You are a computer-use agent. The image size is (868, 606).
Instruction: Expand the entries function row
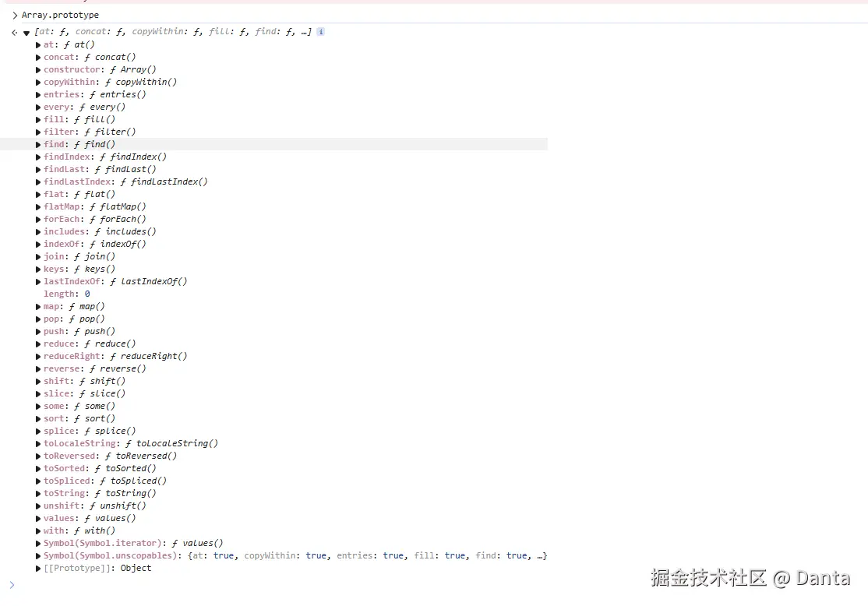point(38,94)
